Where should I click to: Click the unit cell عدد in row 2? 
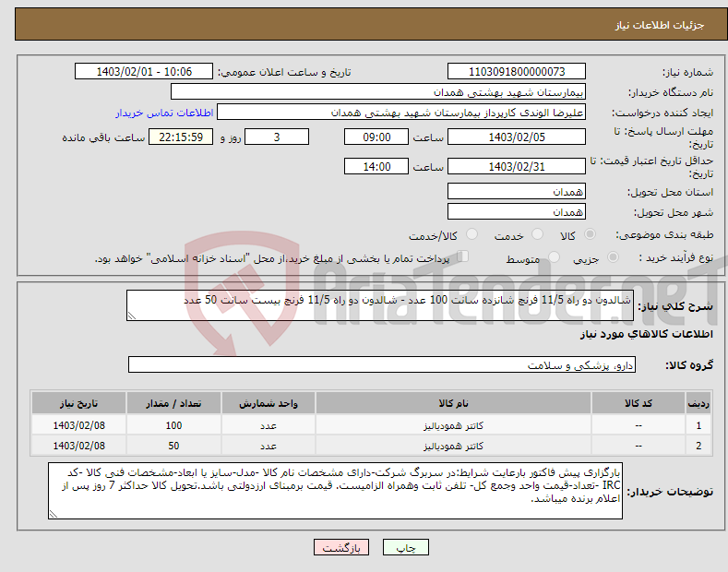pos(269,446)
